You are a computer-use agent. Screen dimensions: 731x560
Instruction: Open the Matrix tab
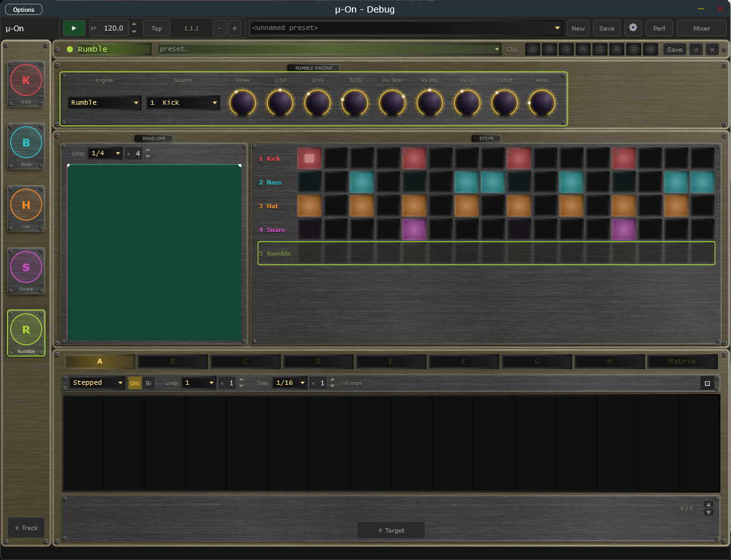tap(682, 361)
